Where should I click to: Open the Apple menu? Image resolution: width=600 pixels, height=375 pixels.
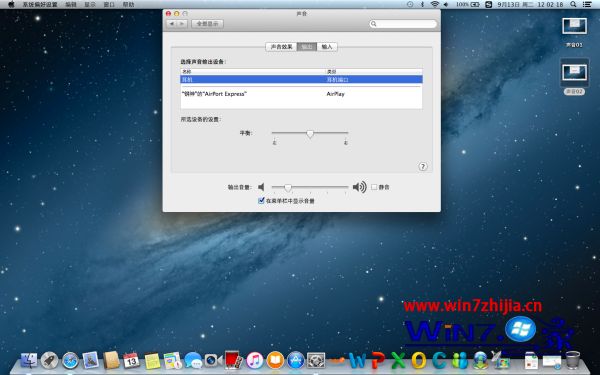pos(11,4)
